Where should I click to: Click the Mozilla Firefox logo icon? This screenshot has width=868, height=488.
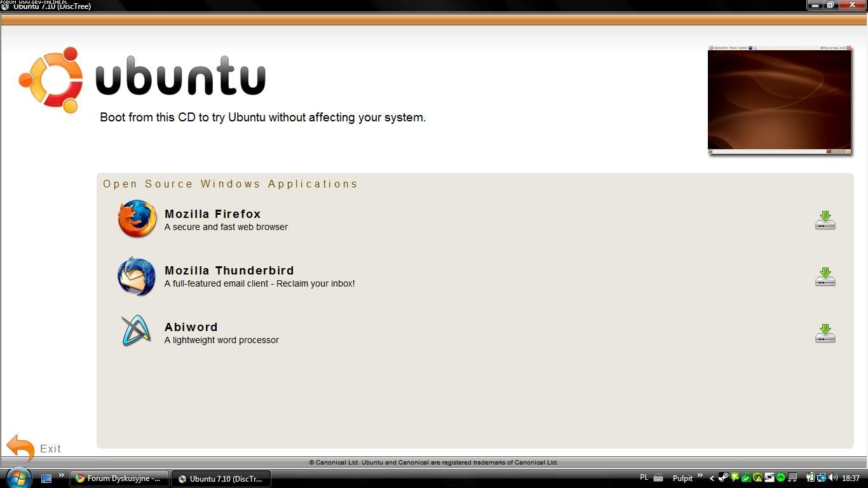137,219
